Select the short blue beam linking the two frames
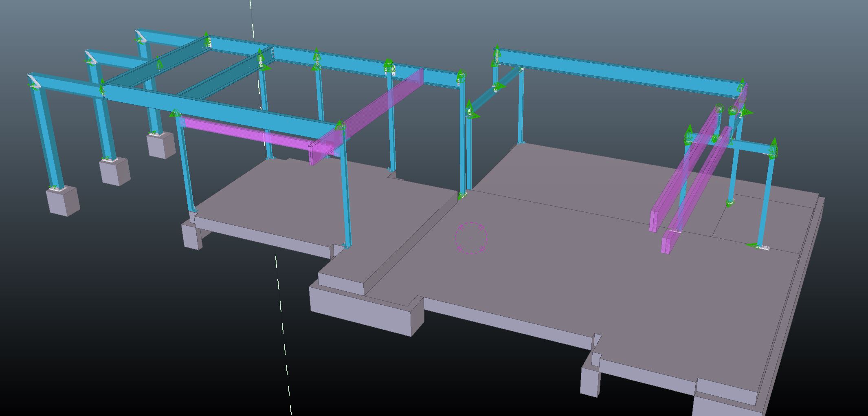Screen dimensions: 868x416 click(495, 90)
